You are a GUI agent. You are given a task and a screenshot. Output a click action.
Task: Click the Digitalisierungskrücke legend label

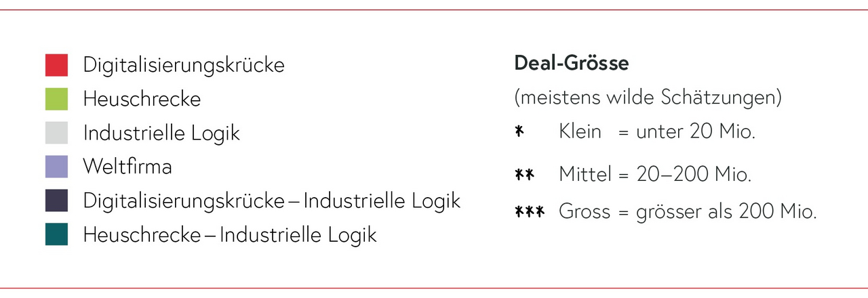(184, 65)
